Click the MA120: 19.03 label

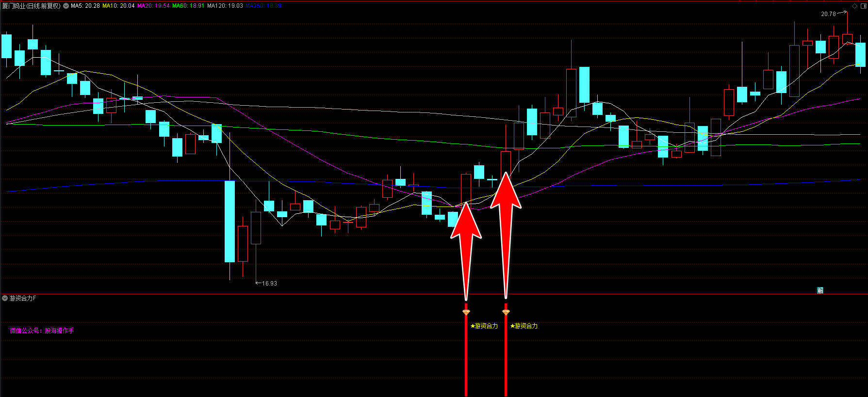click(x=225, y=6)
